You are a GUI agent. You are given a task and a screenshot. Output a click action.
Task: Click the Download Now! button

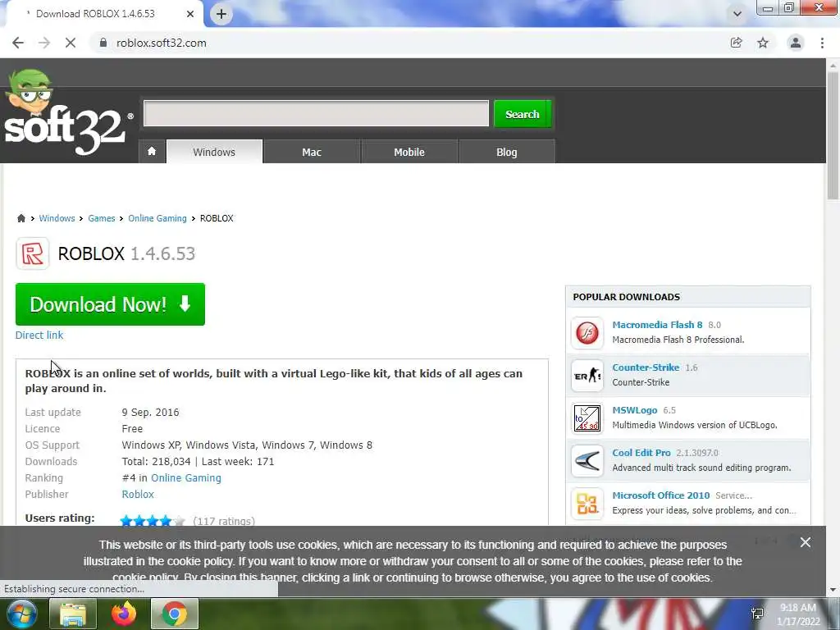click(111, 304)
